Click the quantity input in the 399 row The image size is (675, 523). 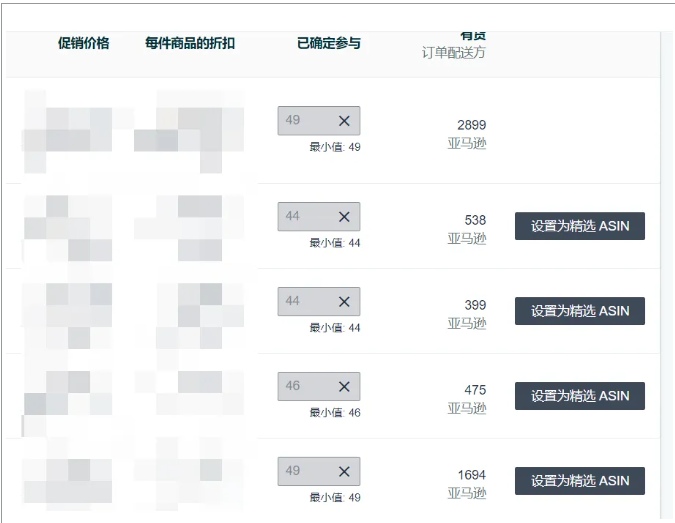[308, 301]
